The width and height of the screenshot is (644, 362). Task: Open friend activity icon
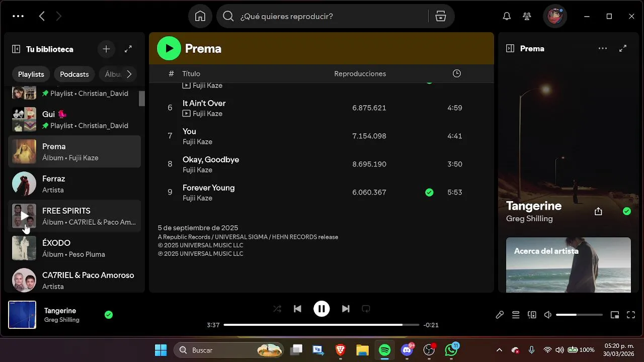[x=527, y=16]
